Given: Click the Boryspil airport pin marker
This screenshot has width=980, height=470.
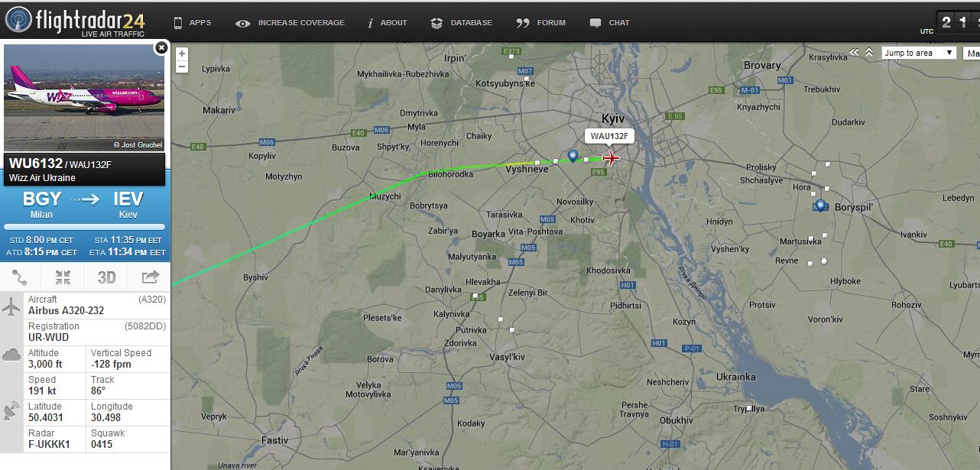Looking at the screenshot, I should [x=820, y=206].
